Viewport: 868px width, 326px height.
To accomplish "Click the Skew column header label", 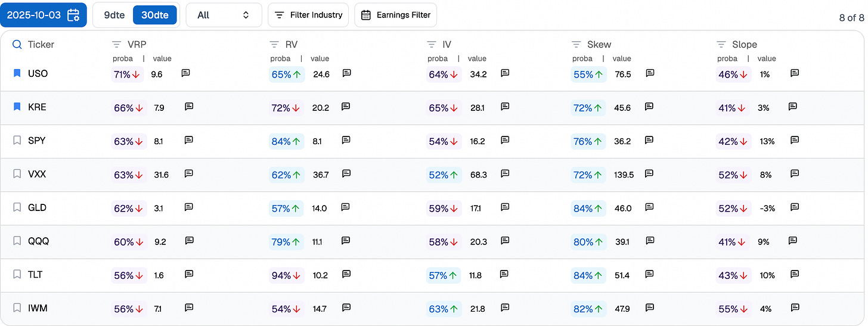I will 599,45.
